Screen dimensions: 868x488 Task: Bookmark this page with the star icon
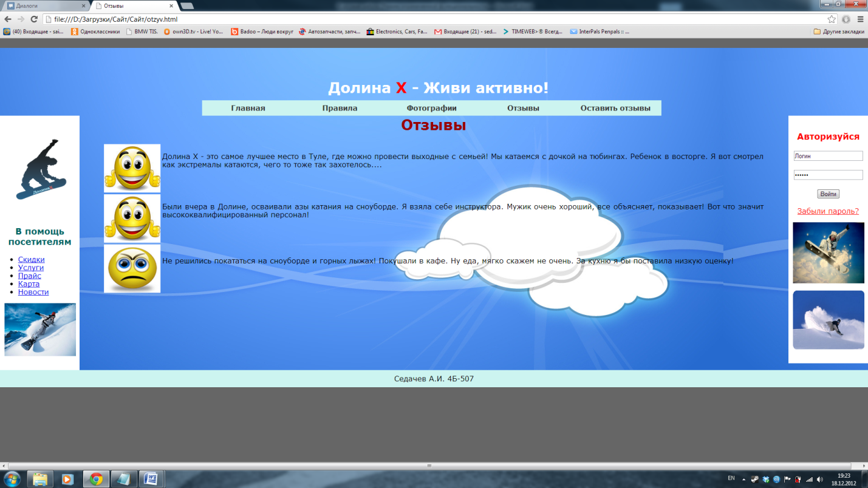point(832,19)
